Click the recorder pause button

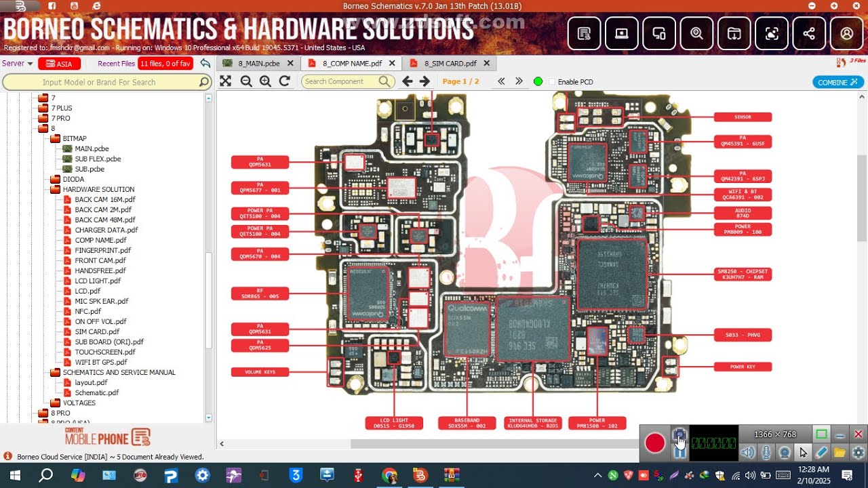pos(679,451)
